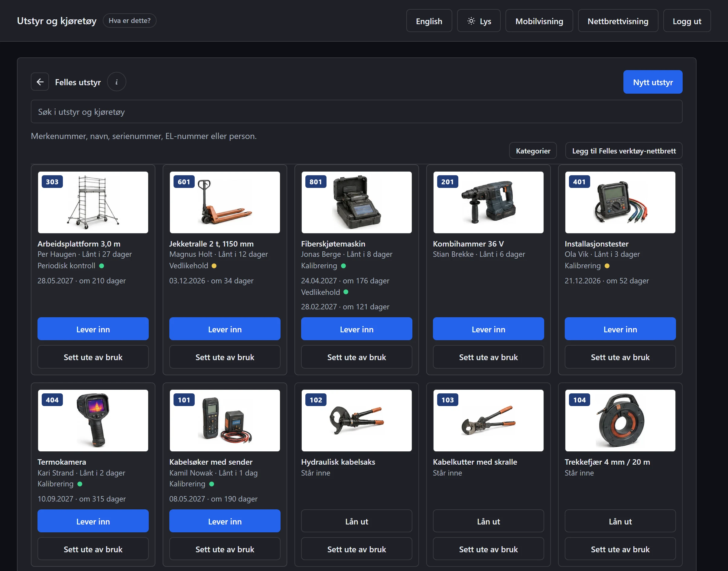Image resolution: width=728 pixels, height=571 pixels.
Task: Open the info icon beside Felles utstyr
Action: click(116, 82)
